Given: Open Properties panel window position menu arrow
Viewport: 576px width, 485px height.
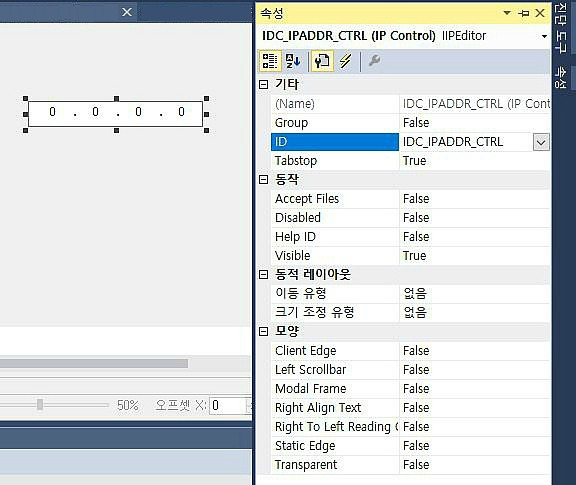Looking at the screenshot, I should [x=507, y=13].
